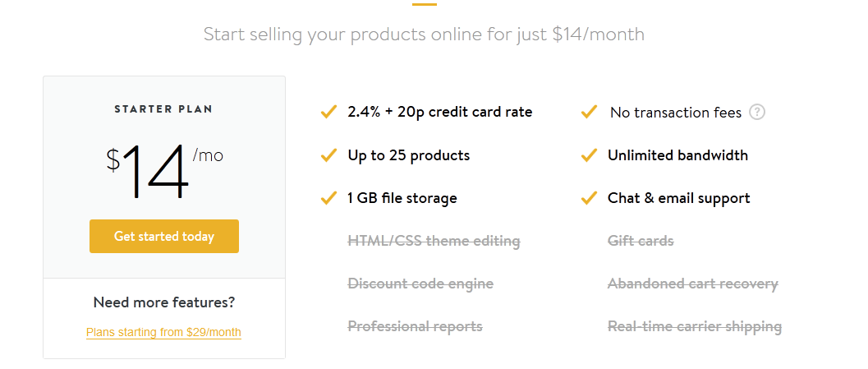Click the Start selling your products headline
The height and width of the screenshot is (369, 868).
[x=424, y=35]
